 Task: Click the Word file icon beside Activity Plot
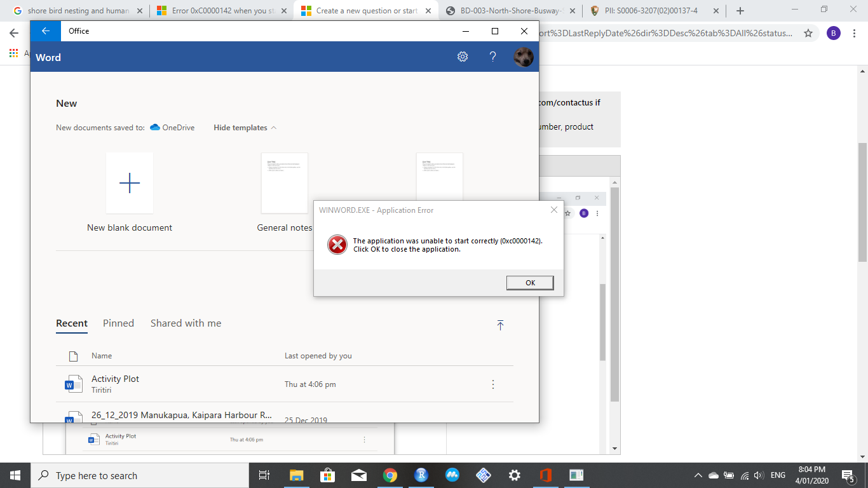click(x=74, y=384)
